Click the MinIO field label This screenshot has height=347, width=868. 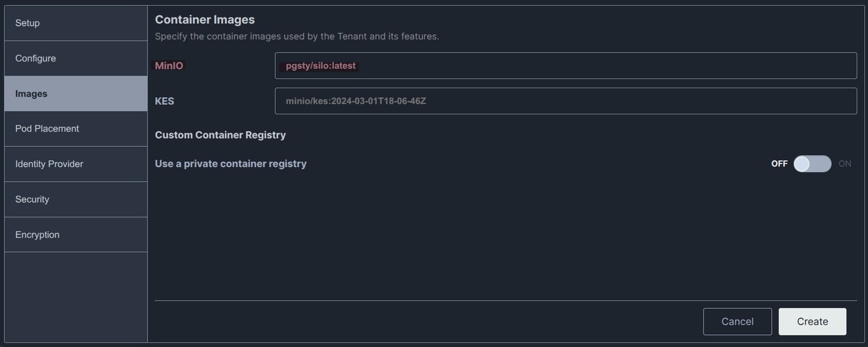169,65
